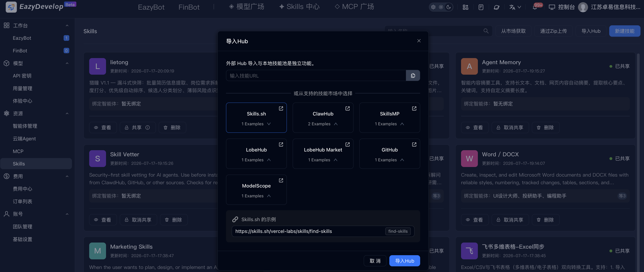Collapse 费用 sidebar section
Viewport: 644px width, 272px height.
click(x=67, y=176)
